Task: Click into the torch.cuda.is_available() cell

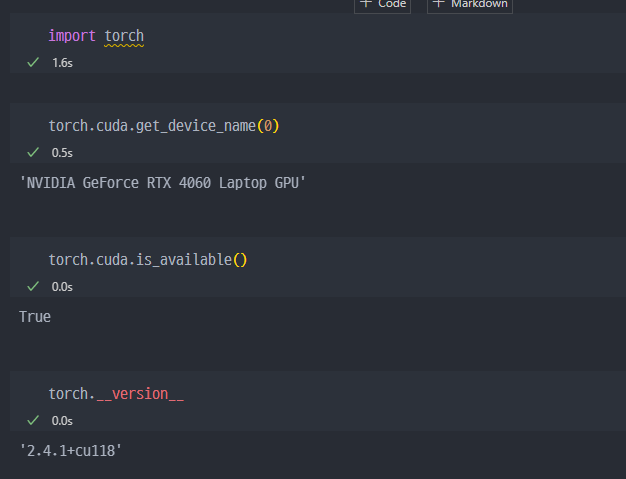Action: pos(400,260)
